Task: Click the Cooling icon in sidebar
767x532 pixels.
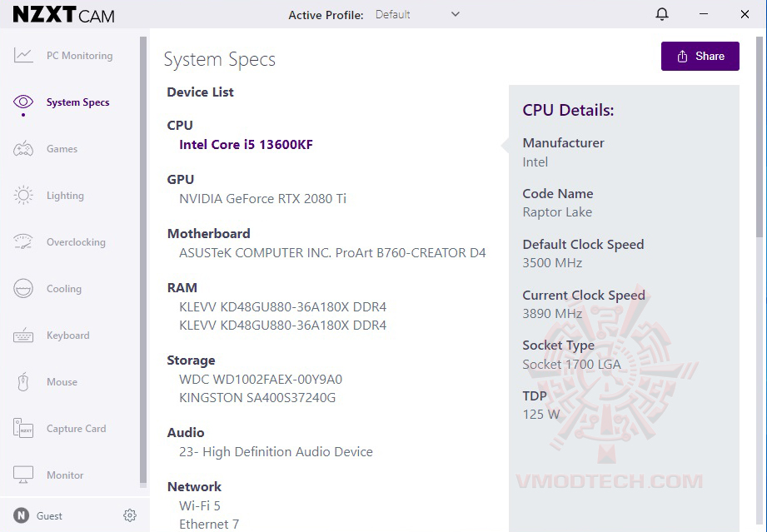Action: [23, 289]
